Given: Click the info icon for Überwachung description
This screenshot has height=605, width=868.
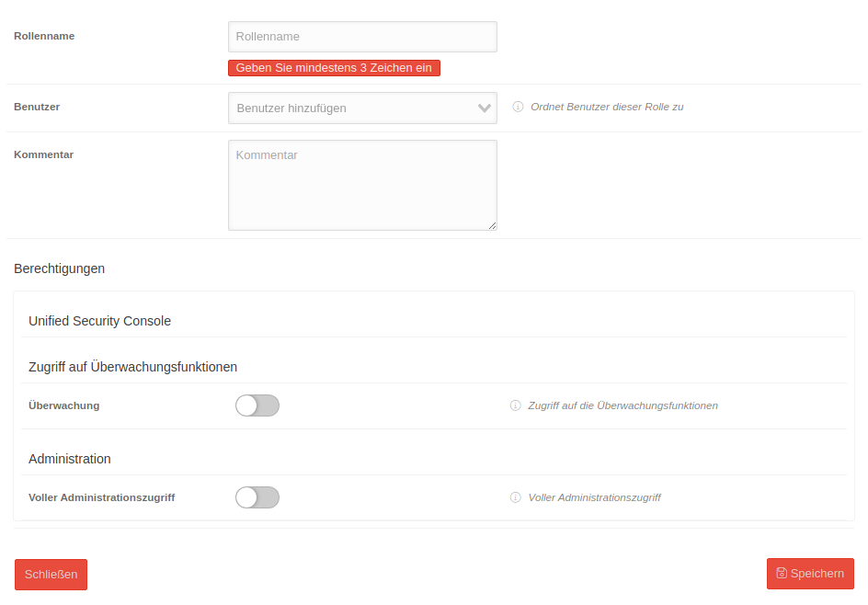Looking at the screenshot, I should click(516, 405).
